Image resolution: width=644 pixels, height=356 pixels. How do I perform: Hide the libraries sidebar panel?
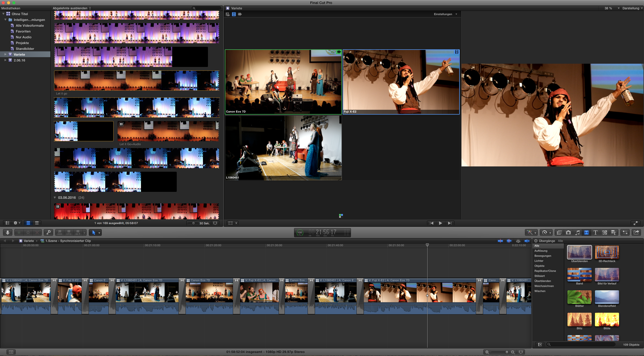(7, 223)
